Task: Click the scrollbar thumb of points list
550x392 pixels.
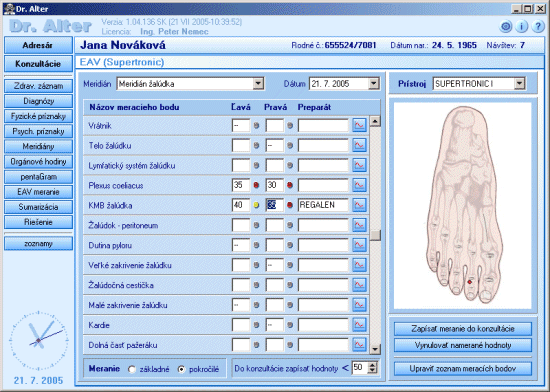Action: point(375,235)
